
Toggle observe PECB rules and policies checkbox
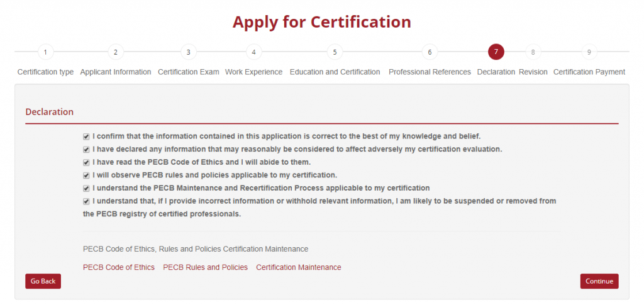point(86,175)
